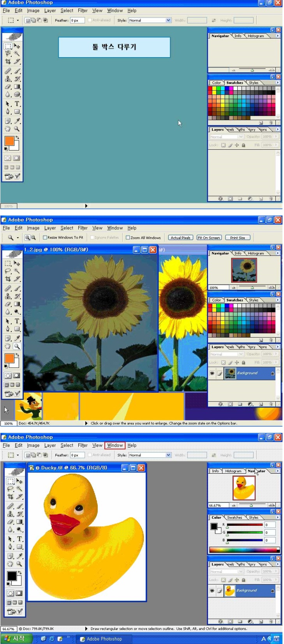Click the zoom out magnifier in options bar

[x=34, y=238]
